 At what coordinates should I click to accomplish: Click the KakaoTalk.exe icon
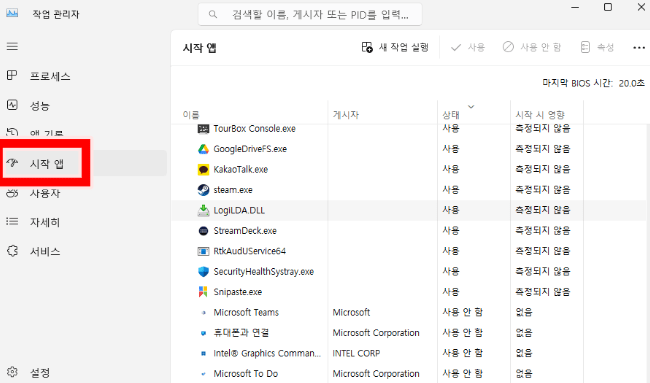(x=203, y=170)
